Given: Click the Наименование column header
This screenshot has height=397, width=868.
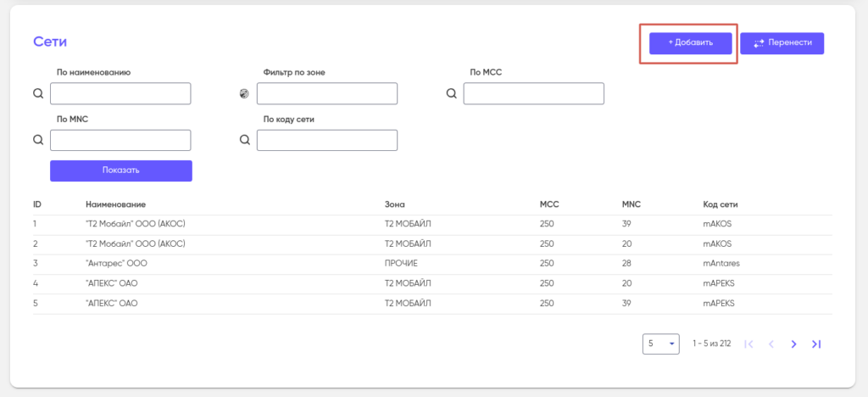Looking at the screenshot, I should point(115,204).
